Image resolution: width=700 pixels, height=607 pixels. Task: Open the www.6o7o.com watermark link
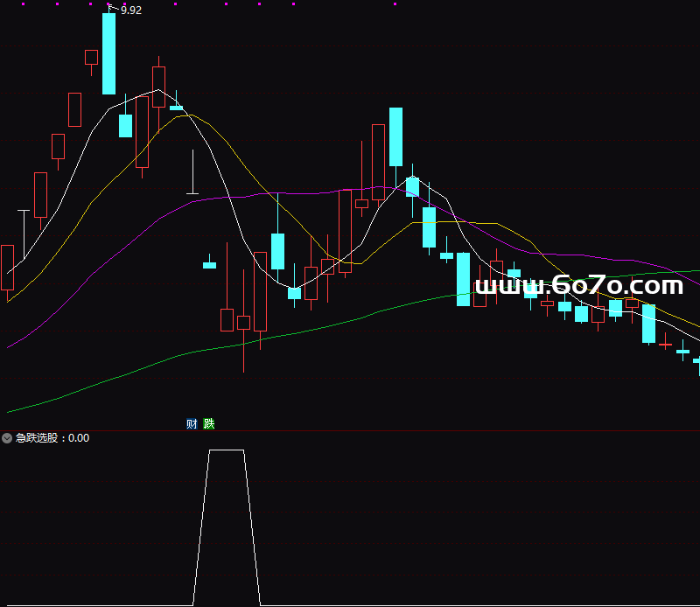pyautogui.click(x=578, y=286)
